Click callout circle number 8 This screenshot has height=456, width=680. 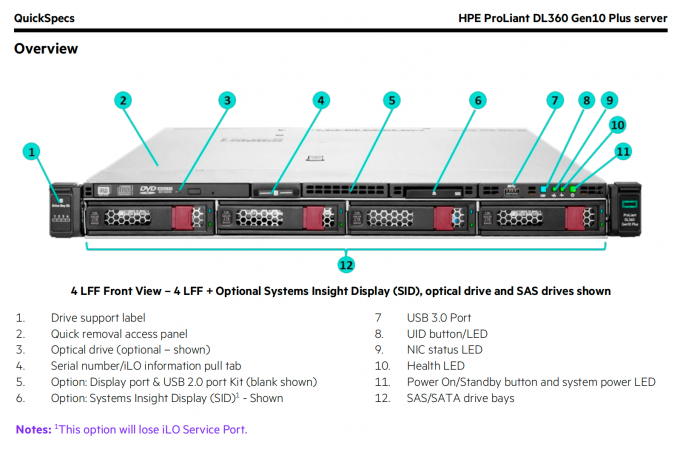[x=586, y=100]
